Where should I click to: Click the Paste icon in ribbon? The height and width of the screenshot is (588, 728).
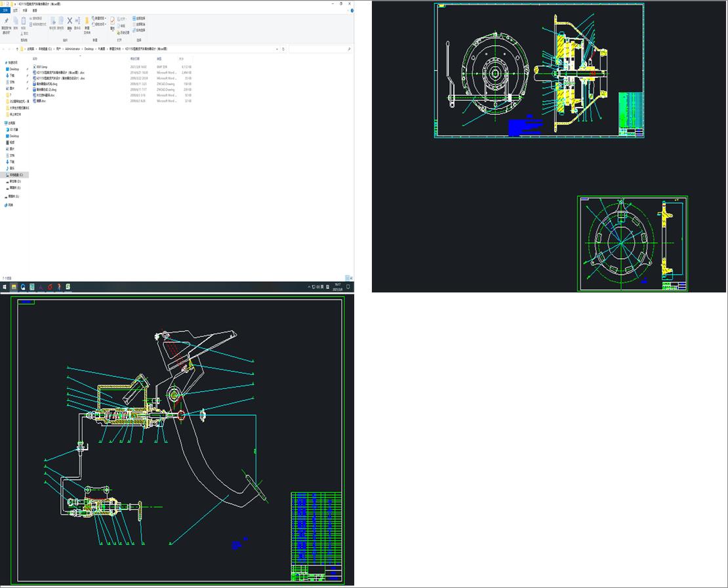(23, 22)
